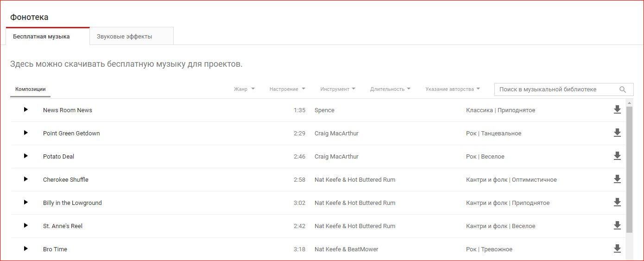Expand the Инструмент filter dropdown
Screen dimensions: 644x261
click(338, 89)
